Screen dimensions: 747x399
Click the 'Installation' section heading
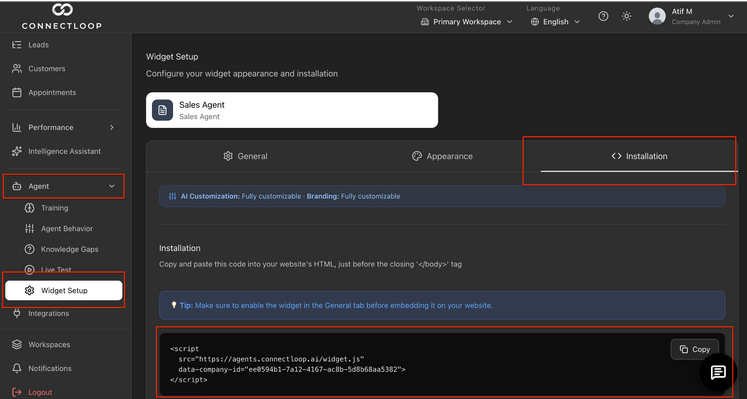pyautogui.click(x=180, y=248)
